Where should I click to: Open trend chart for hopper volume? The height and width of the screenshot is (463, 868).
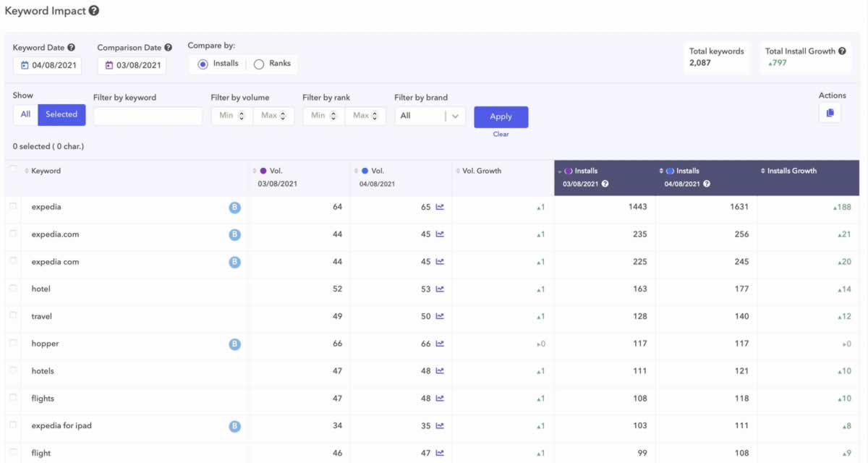coord(440,344)
